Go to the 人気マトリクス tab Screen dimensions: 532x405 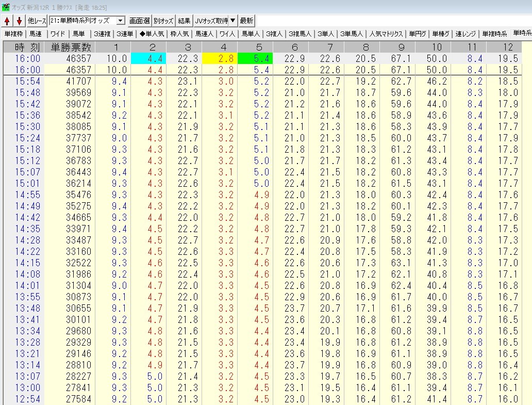[x=386, y=34]
